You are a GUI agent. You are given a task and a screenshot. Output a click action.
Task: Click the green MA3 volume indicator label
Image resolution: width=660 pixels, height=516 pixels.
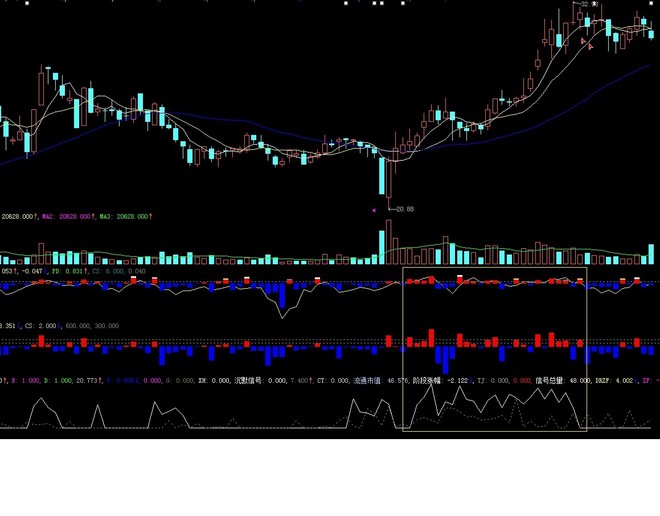click(124, 216)
